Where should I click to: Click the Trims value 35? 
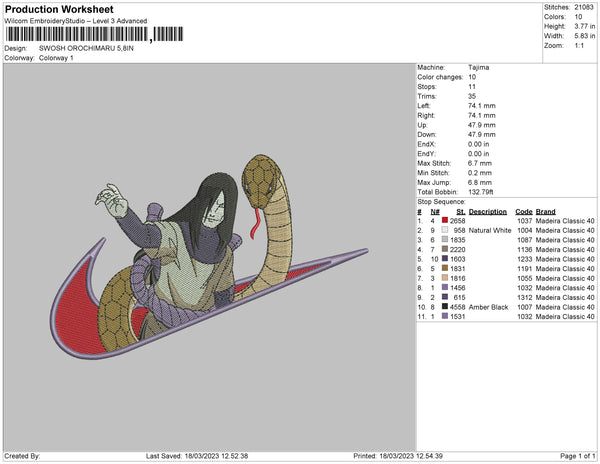click(x=472, y=96)
